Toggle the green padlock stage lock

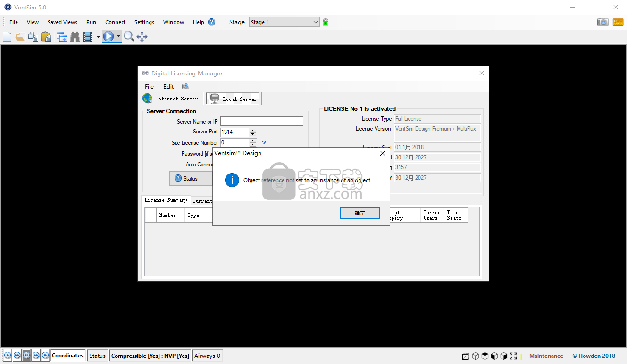(x=326, y=22)
